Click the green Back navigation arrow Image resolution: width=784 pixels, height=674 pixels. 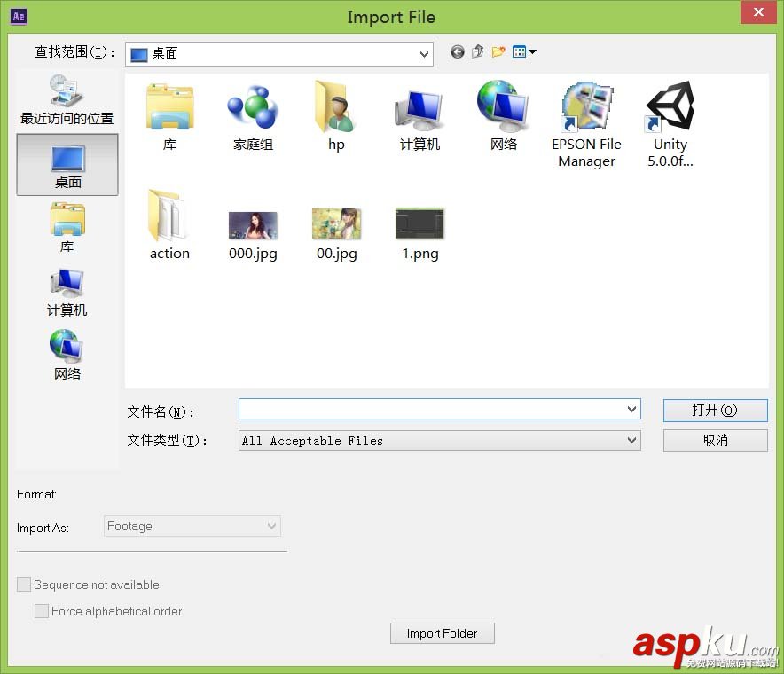pos(457,51)
